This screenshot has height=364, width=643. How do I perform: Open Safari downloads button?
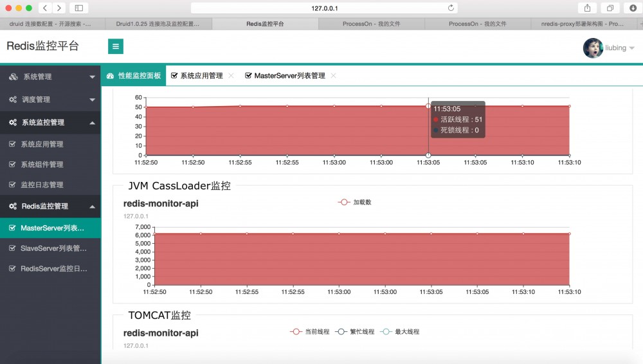633,8
